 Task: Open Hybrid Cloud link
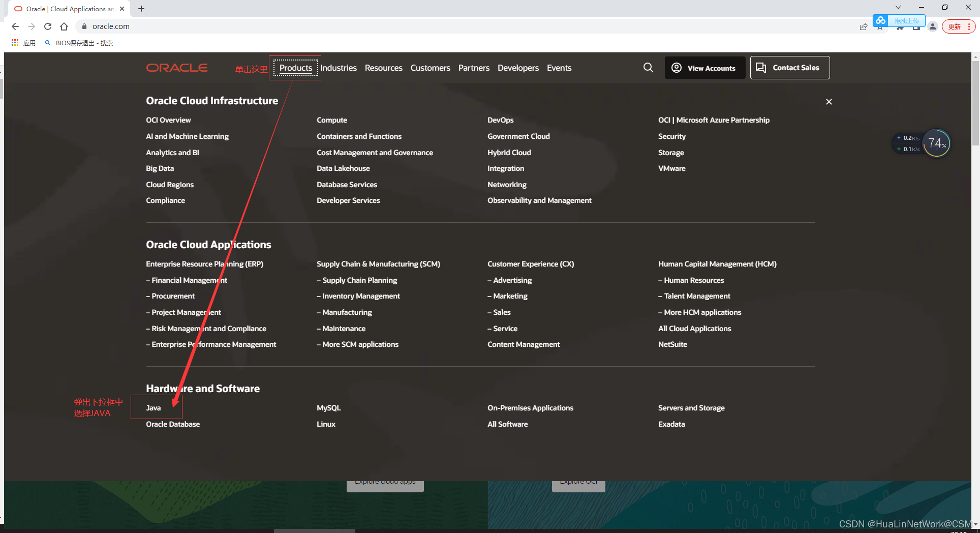(x=509, y=153)
